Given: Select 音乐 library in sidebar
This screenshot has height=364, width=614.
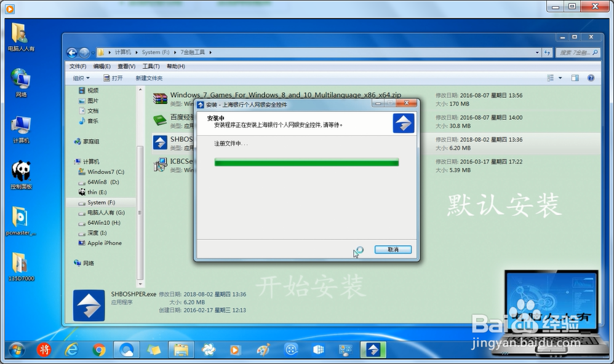Looking at the screenshot, I should (89, 121).
